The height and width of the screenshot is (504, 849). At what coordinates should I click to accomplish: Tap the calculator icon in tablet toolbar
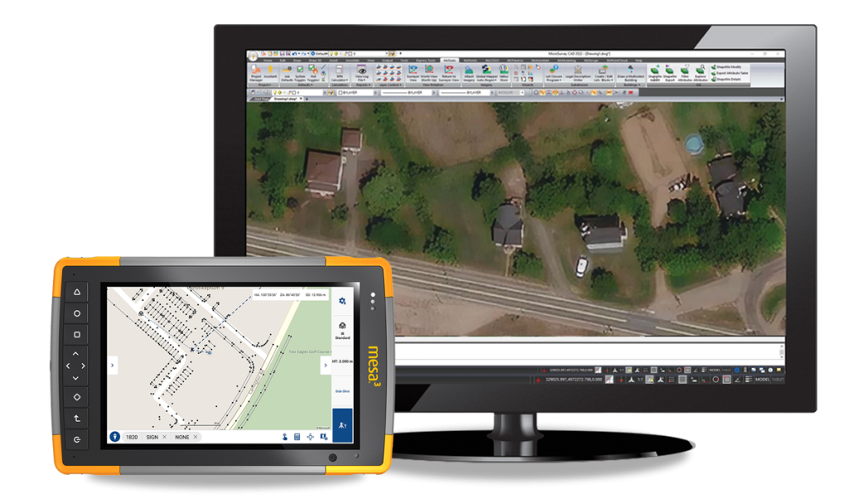(x=297, y=436)
